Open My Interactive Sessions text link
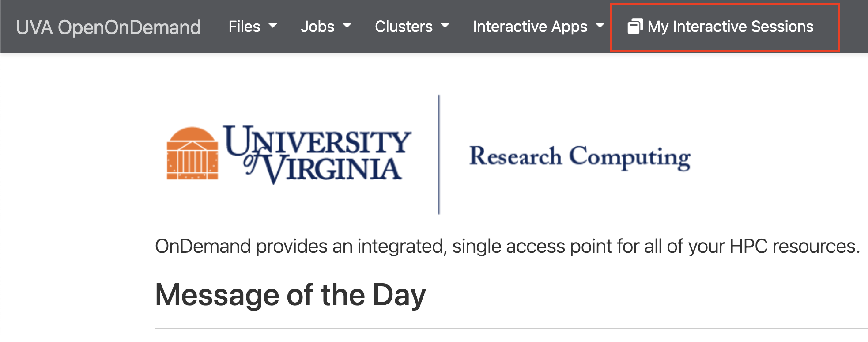This screenshot has height=342, width=868. coord(730,27)
